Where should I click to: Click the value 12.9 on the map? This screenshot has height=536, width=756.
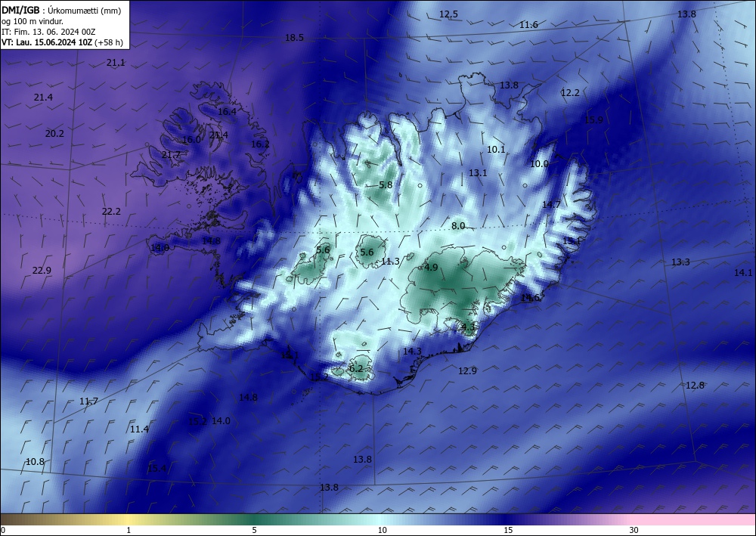[x=467, y=370]
